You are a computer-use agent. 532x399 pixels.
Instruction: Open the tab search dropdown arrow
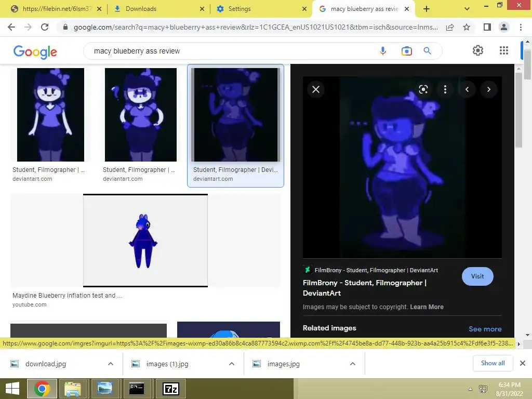coord(467,9)
